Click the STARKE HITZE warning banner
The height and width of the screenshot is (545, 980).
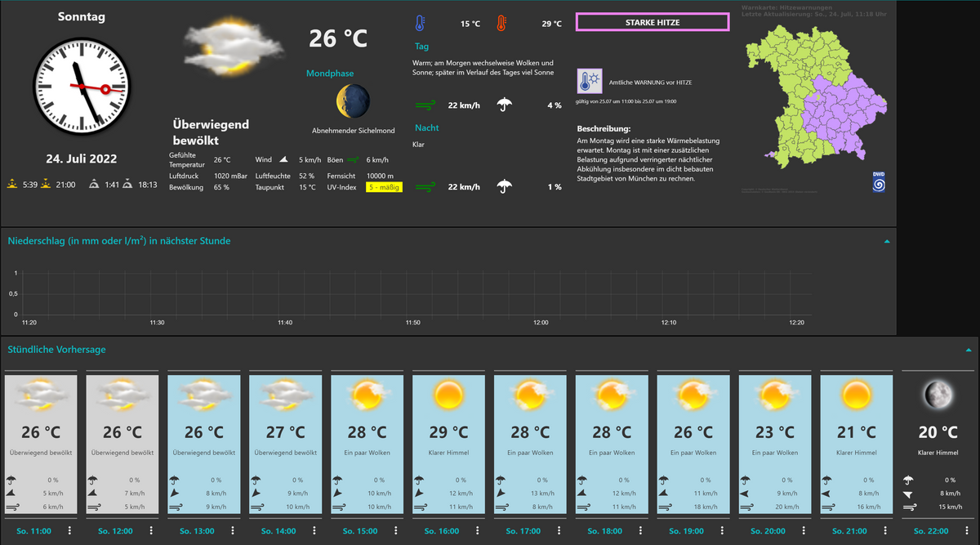[653, 21]
